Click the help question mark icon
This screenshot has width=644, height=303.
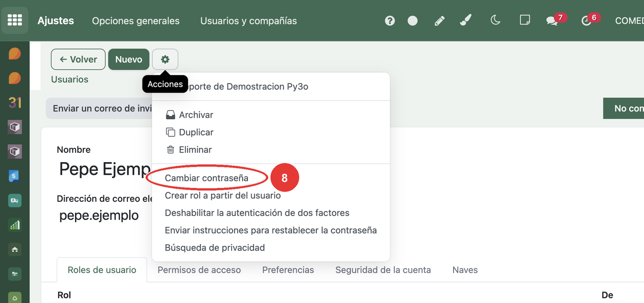point(390,21)
